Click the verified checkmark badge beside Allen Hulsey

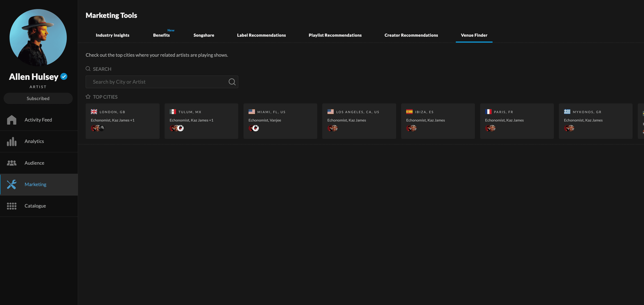click(x=64, y=76)
